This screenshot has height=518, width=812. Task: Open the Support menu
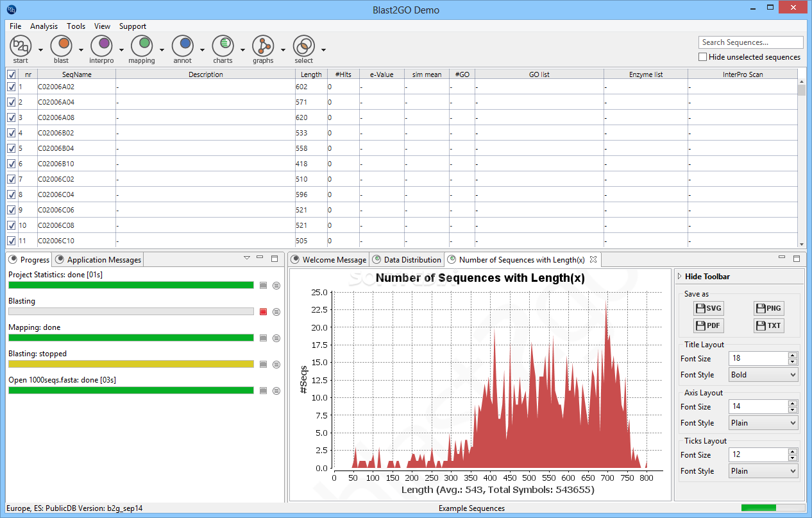133,26
